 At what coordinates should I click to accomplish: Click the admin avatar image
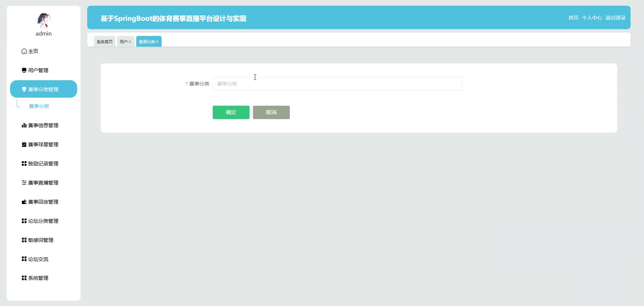tap(44, 20)
